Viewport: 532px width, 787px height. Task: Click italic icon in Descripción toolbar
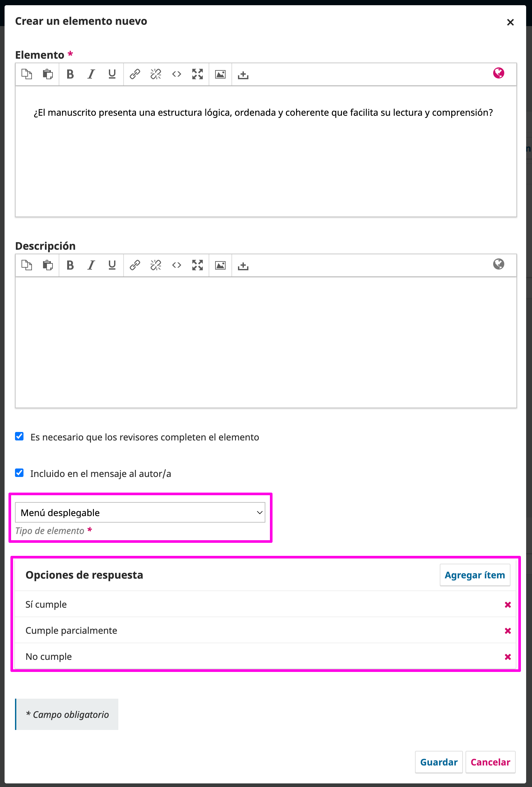click(x=91, y=265)
